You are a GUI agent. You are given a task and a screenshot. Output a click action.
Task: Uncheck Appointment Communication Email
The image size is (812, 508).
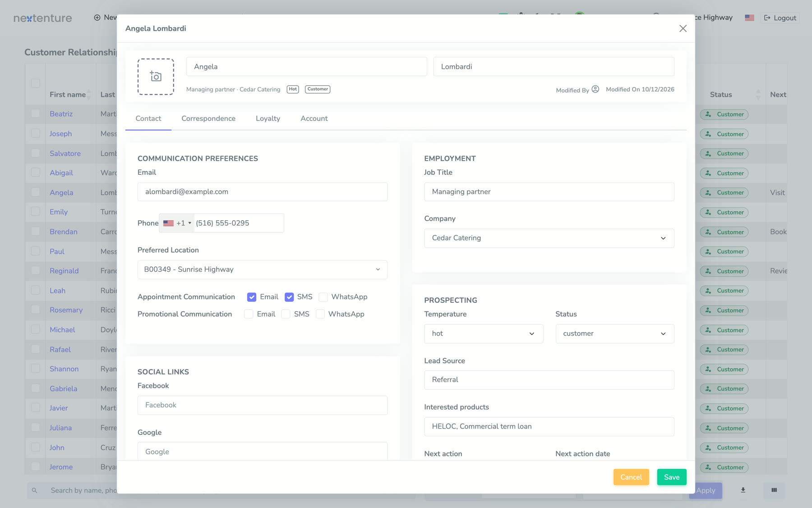click(252, 297)
